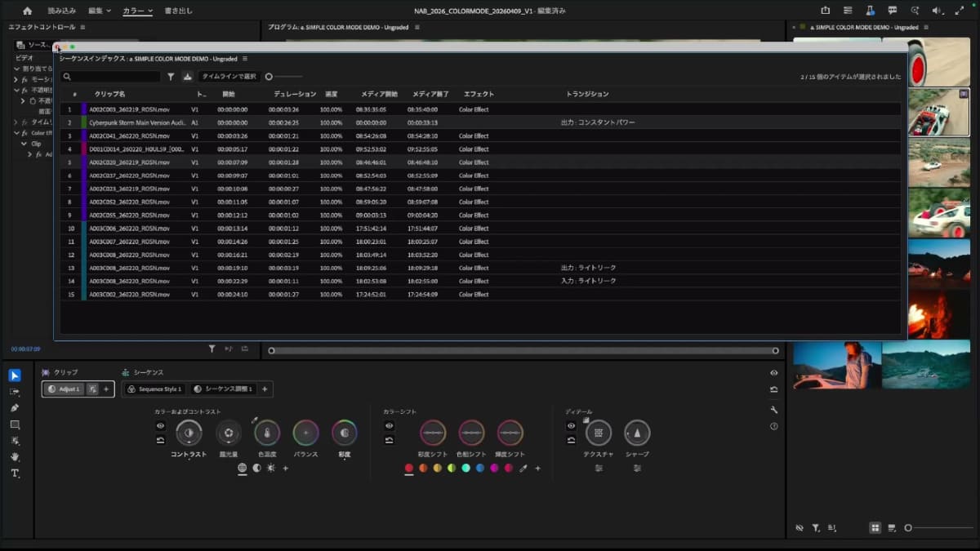Select the sun highlights range mode
This screenshot has height=551, width=980.
point(271,469)
